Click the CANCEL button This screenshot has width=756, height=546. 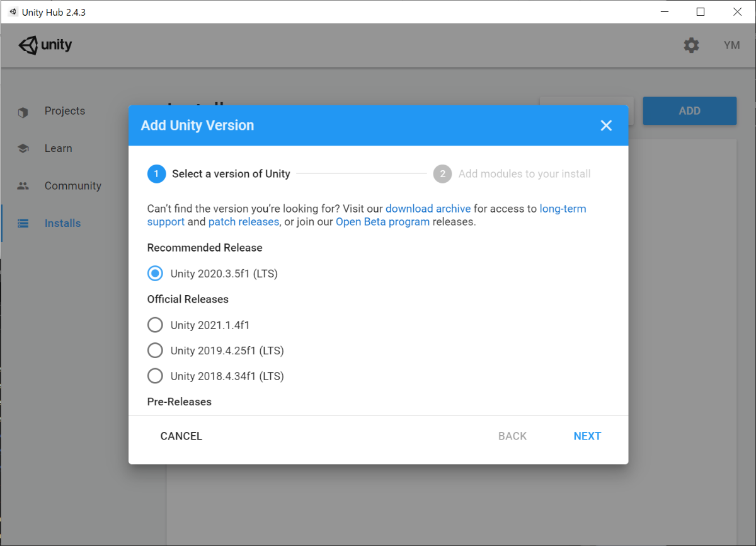pos(181,436)
